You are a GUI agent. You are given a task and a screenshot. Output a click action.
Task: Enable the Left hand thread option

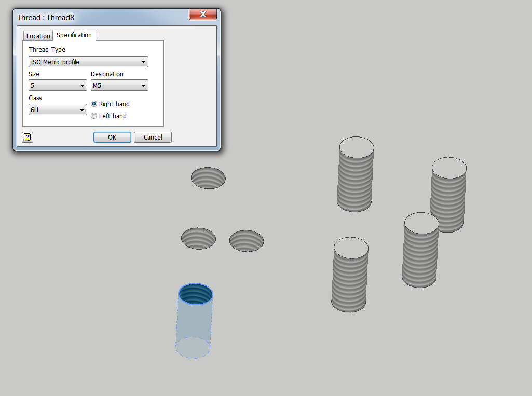tap(94, 116)
